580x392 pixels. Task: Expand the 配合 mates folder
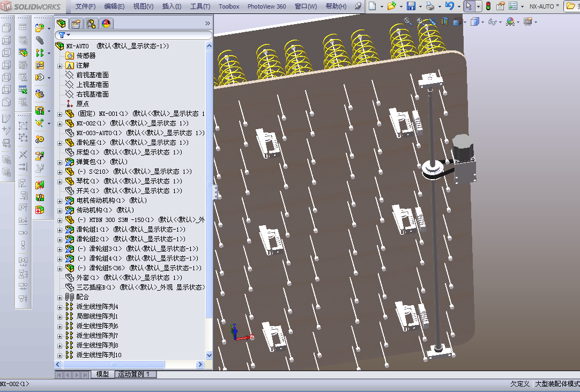60,297
